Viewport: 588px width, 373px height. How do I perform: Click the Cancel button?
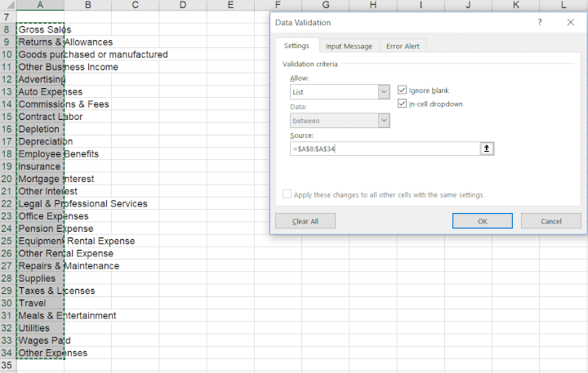(x=551, y=221)
